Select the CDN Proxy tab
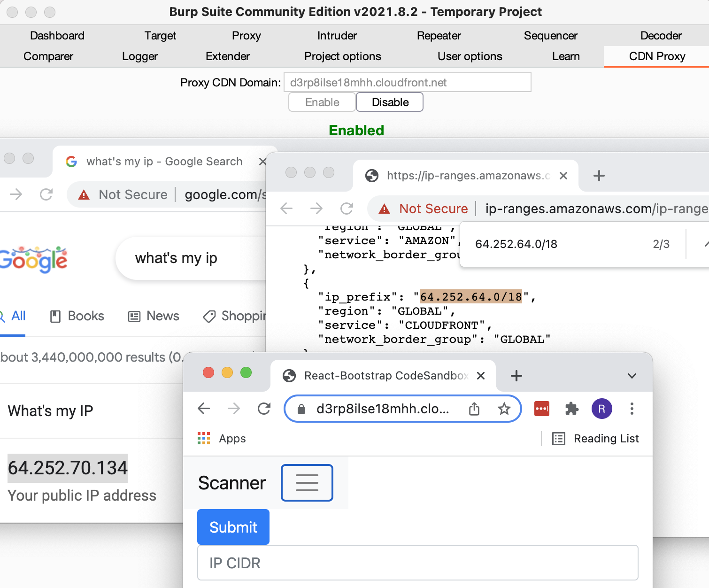Viewport: 709px width, 588px height. click(657, 56)
